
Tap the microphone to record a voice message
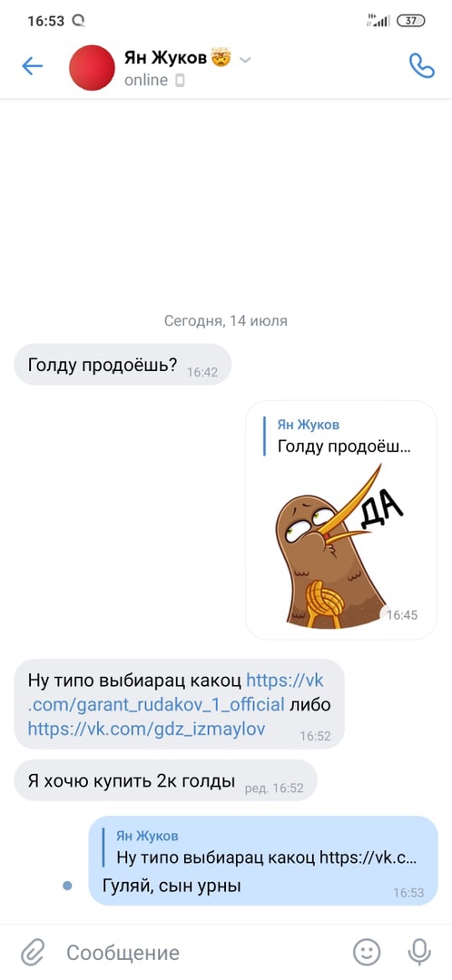pyautogui.click(x=419, y=952)
